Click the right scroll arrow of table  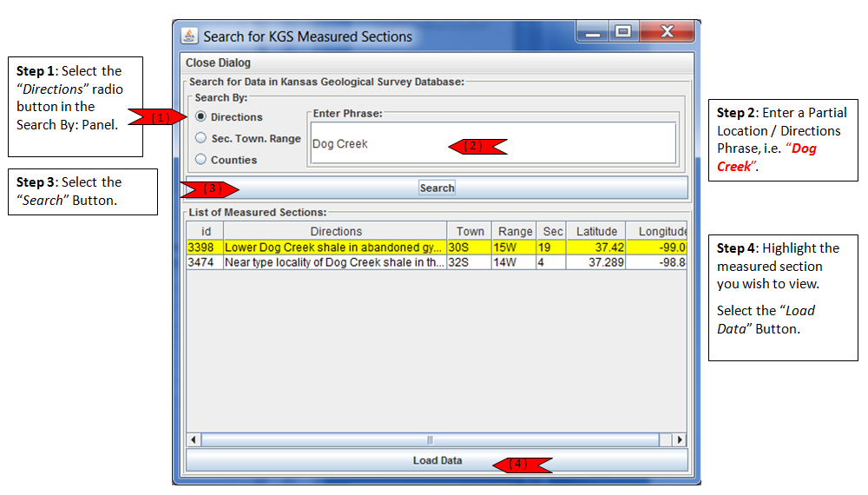pos(680,439)
